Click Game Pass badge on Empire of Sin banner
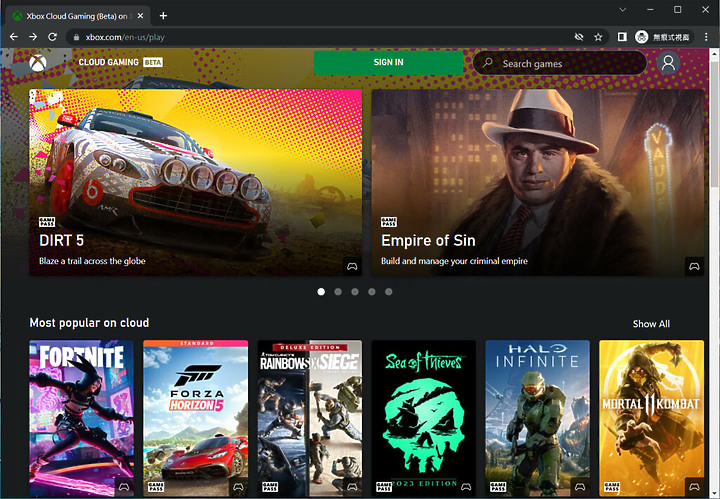Viewport: 720px width, 499px height. pyautogui.click(x=389, y=222)
